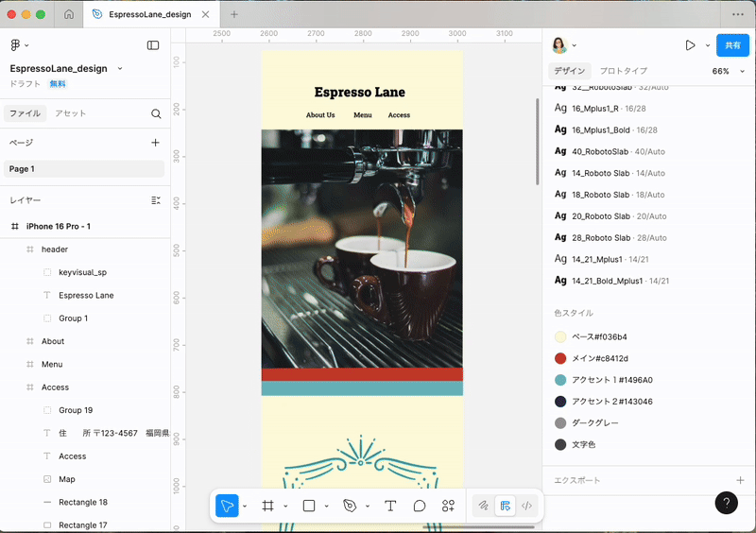The image size is (756, 533).
Task: Open the 66% zoom dropdown
Action: pyautogui.click(x=728, y=71)
